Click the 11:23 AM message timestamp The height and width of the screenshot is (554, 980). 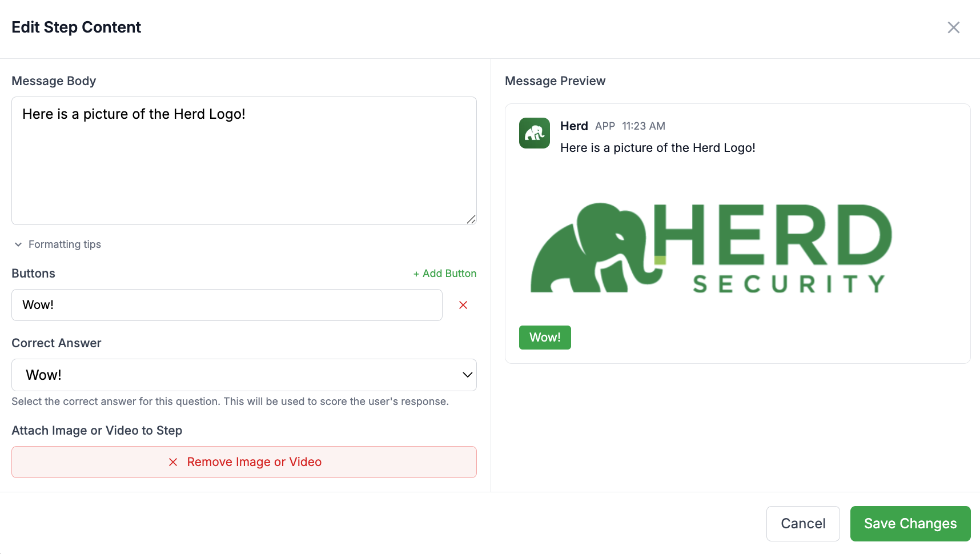coord(643,126)
